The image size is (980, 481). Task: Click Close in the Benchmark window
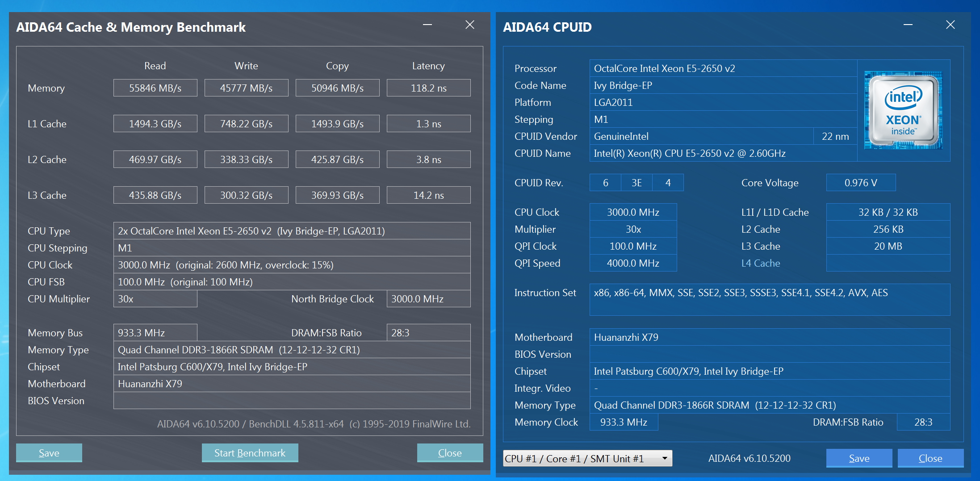(450, 453)
